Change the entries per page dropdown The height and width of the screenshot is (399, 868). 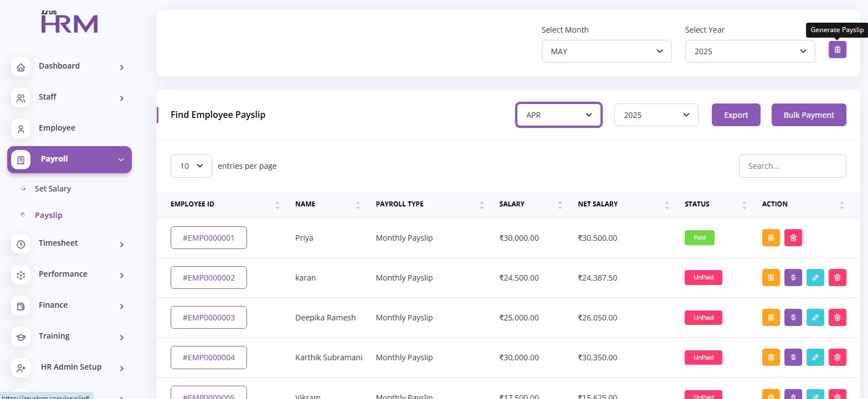[x=191, y=166]
